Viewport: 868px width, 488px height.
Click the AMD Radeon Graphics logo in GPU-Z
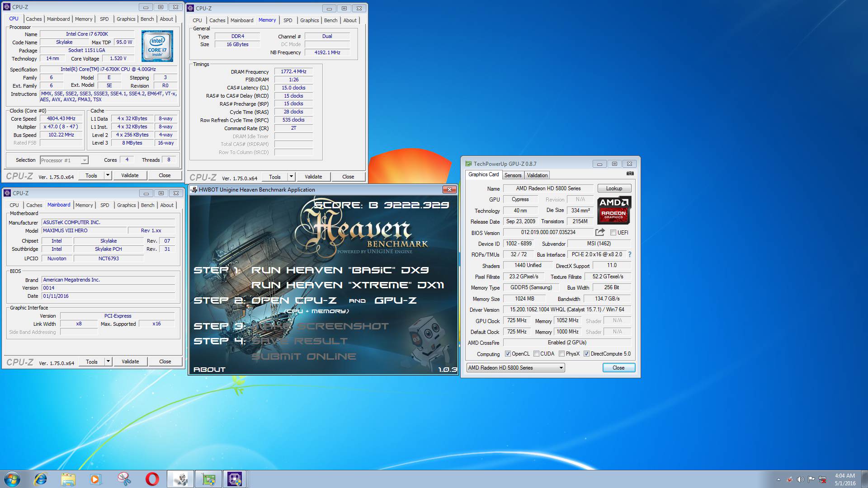614,211
